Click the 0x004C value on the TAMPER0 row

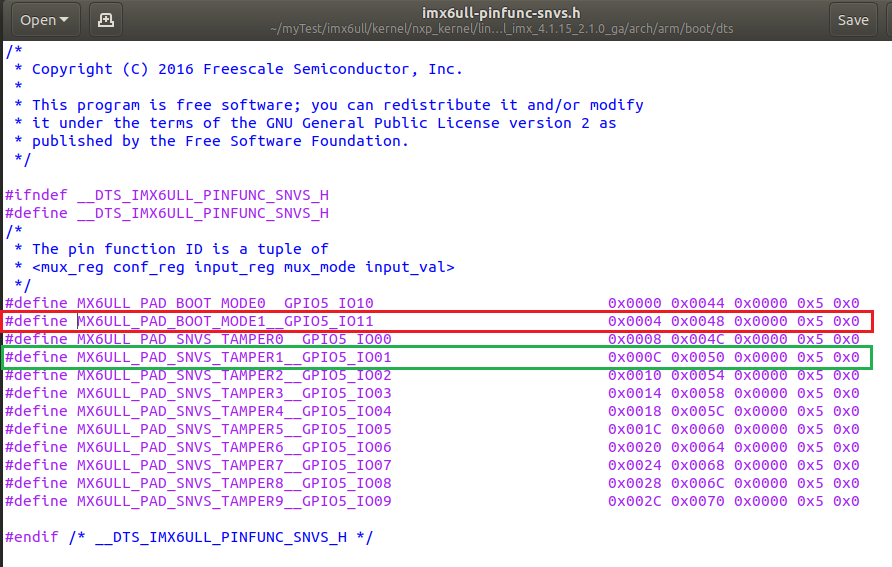(697, 340)
